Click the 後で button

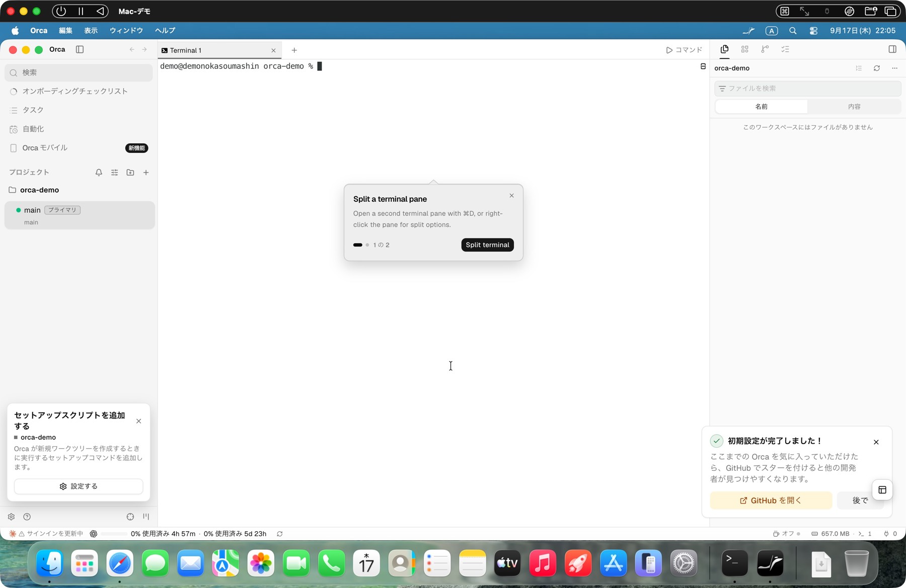point(860,500)
